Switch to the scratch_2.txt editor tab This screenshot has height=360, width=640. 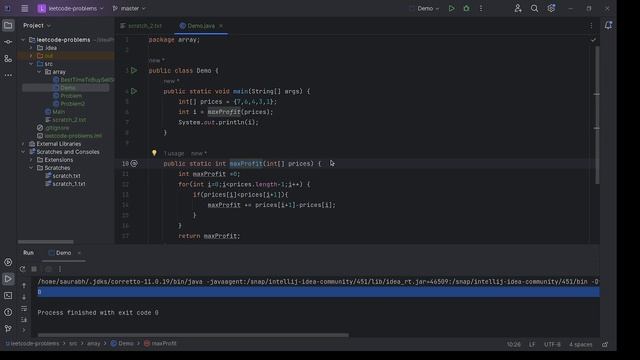pos(141,26)
